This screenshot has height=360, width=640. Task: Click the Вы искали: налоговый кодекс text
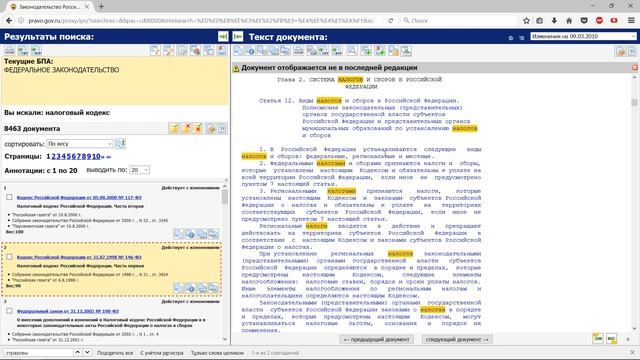[x=57, y=113]
